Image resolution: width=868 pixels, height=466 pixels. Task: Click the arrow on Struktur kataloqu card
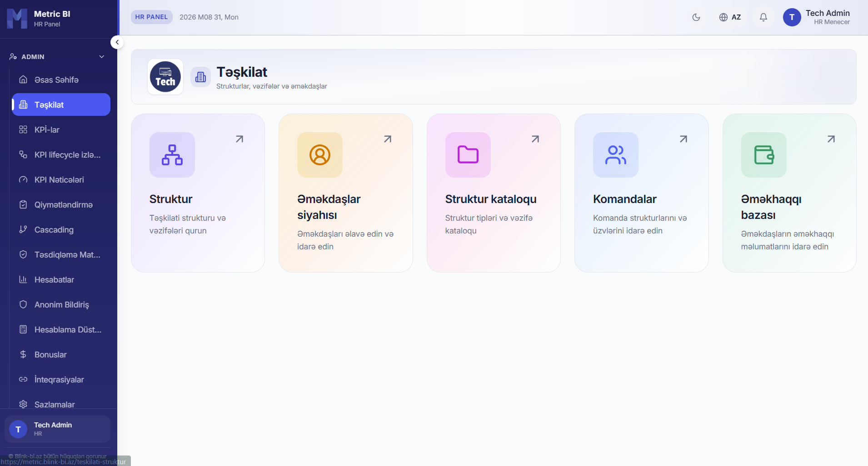coord(535,139)
